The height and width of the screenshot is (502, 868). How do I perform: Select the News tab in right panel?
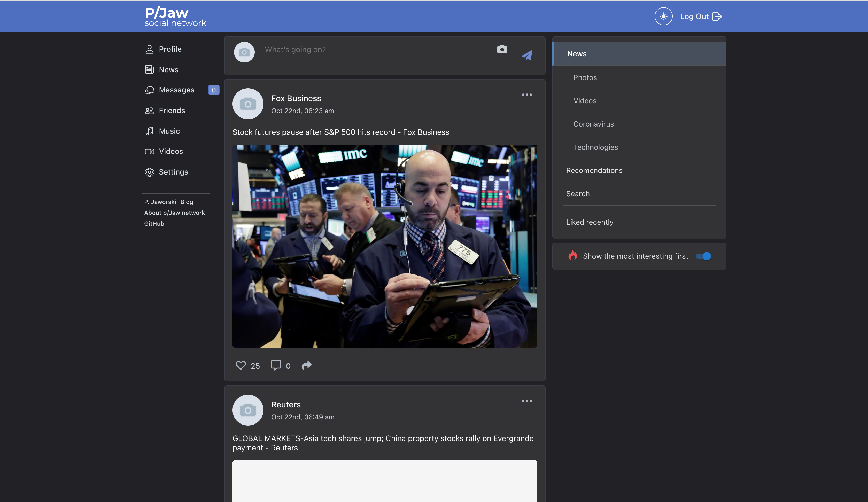point(639,54)
